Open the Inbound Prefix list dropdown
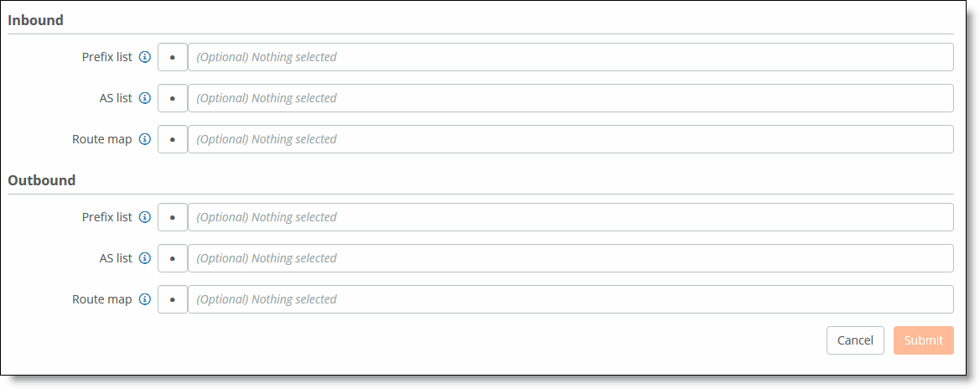The image size is (980, 389). (x=570, y=57)
